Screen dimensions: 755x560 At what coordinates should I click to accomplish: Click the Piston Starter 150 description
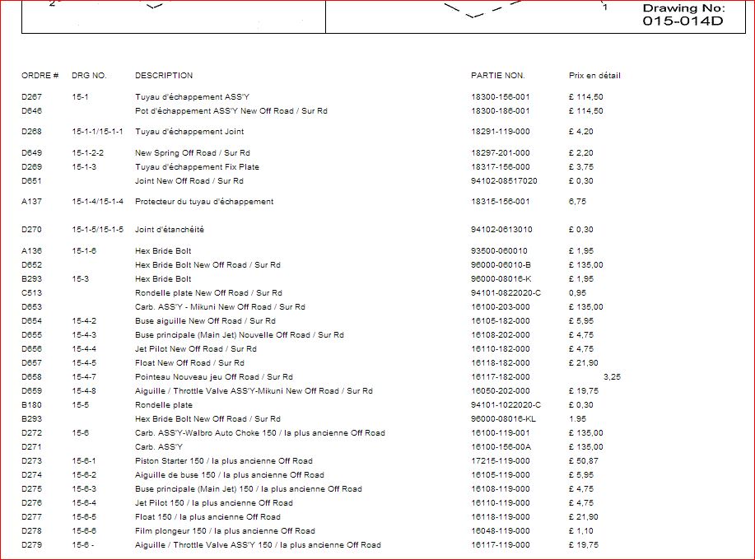[223, 461]
